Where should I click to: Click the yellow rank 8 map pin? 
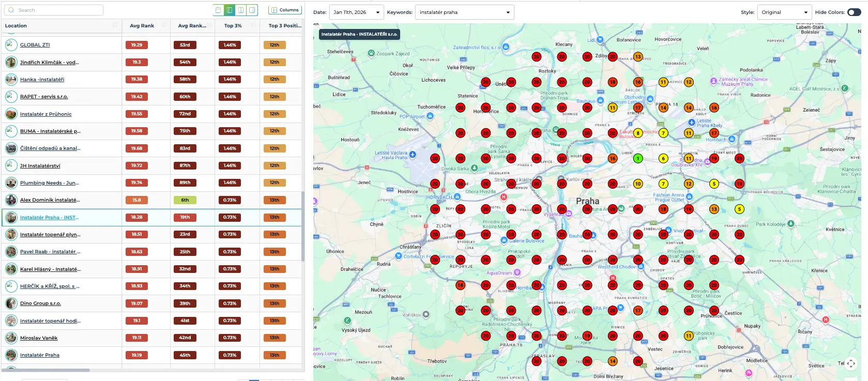[x=638, y=133]
